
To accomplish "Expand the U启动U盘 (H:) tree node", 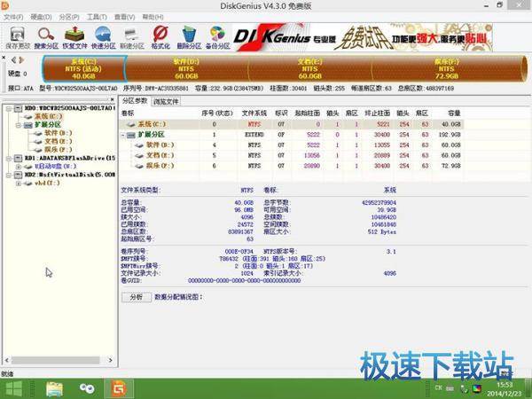I will (19, 167).
